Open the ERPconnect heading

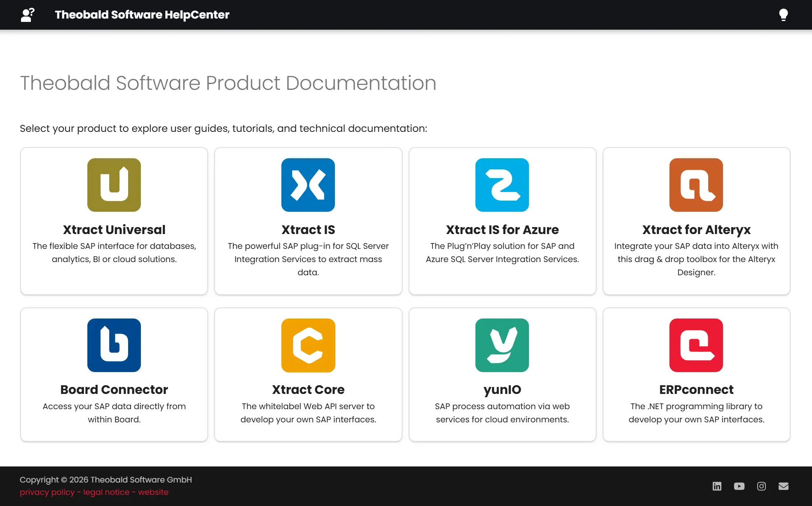click(696, 389)
